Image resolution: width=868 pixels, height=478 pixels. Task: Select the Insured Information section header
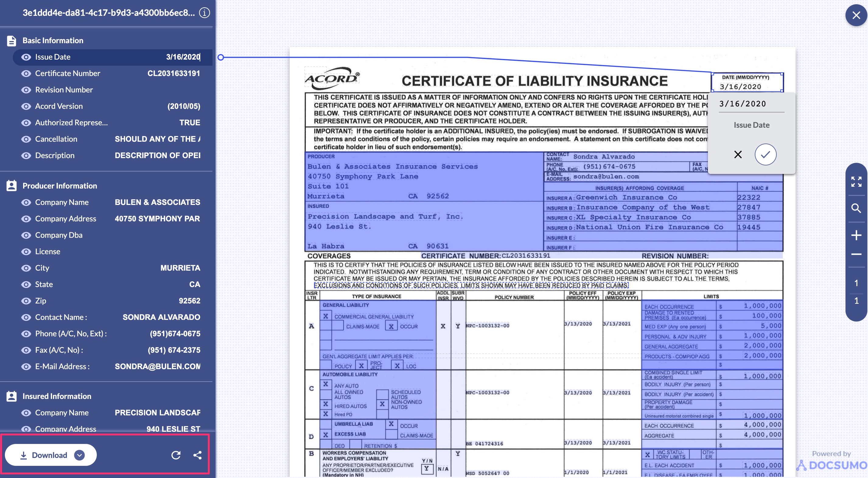pyautogui.click(x=57, y=396)
